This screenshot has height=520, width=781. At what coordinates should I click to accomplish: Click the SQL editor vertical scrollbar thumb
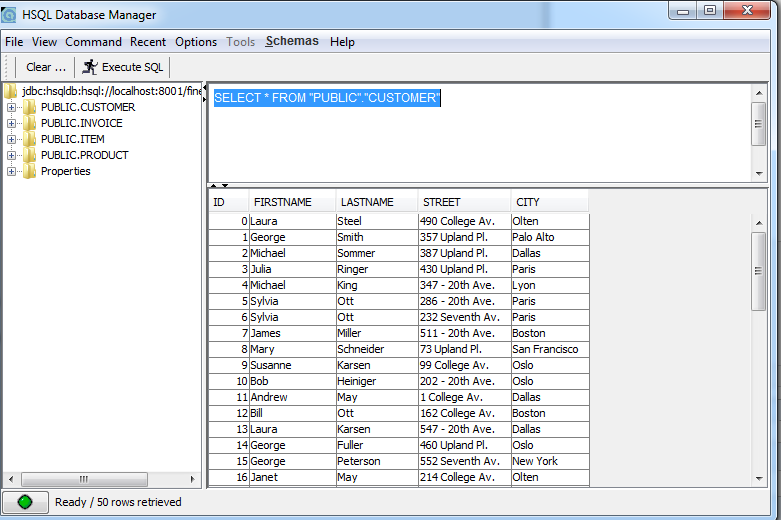[x=759, y=124]
